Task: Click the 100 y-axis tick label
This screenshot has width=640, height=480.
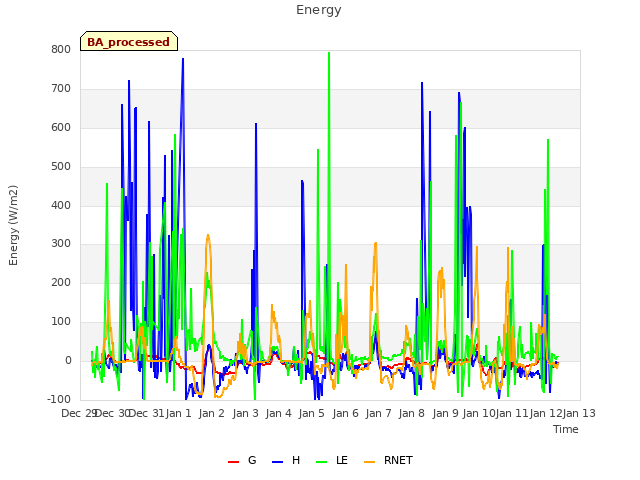Action: pos(61,322)
